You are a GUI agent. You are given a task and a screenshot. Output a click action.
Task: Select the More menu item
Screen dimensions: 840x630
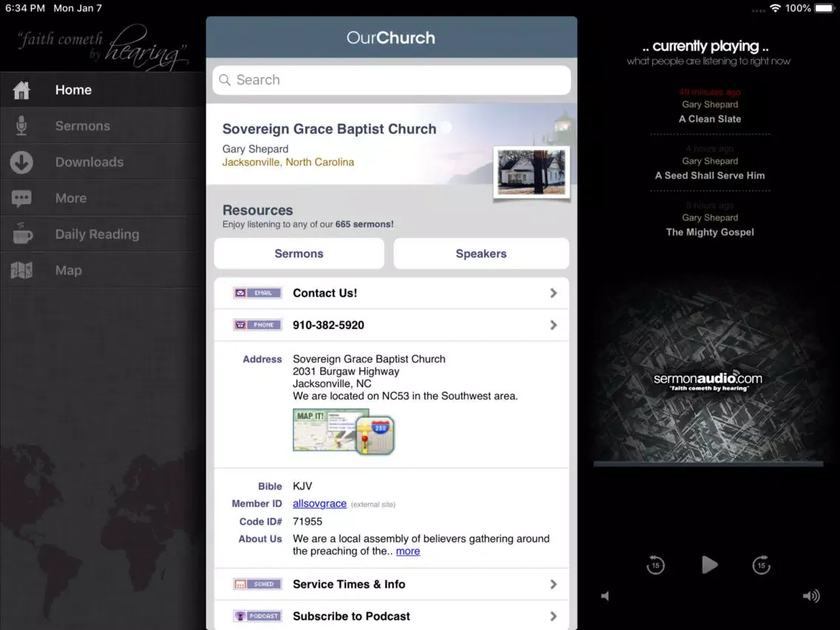pyautogui.click(x=102, y=198)
